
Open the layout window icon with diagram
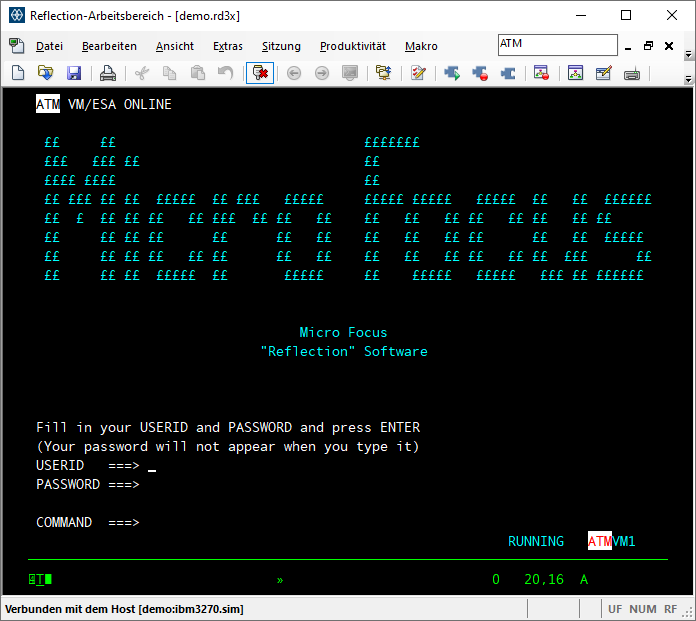[575, 73]
